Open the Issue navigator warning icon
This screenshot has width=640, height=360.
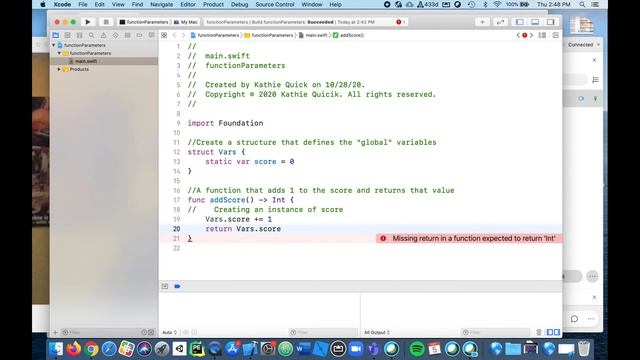(104, 36)
